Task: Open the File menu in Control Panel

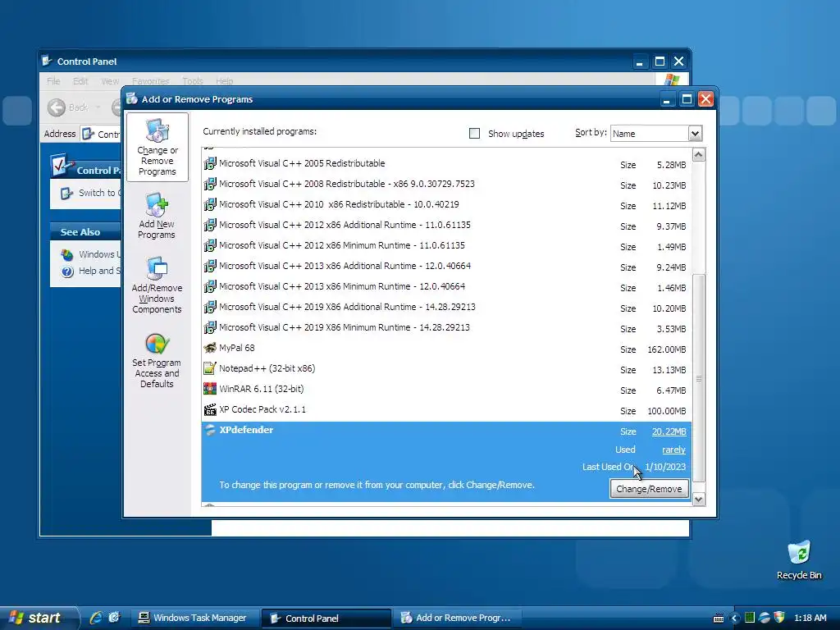Action: click(x=53, y=81)
